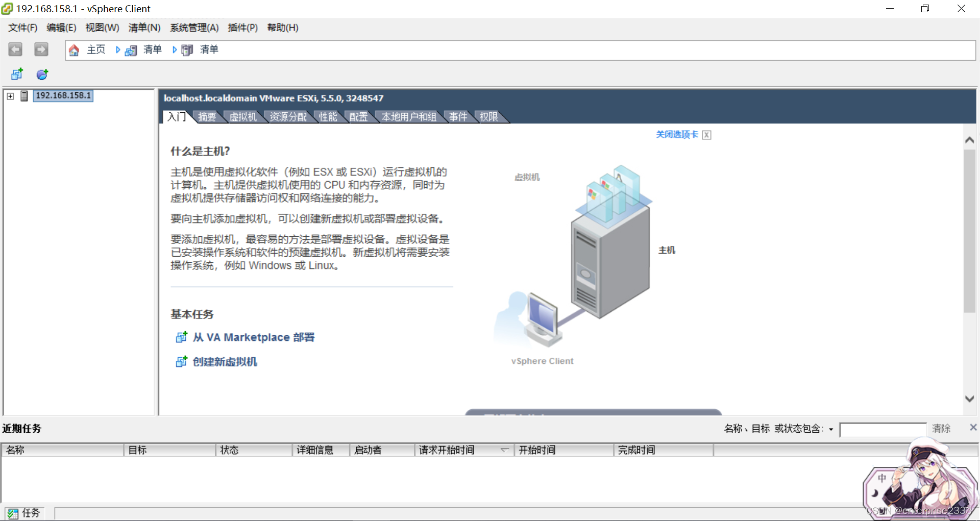Screen dimensions: 980x521
Task: Open the 插件(P) menu
Action: click(242, 28)
